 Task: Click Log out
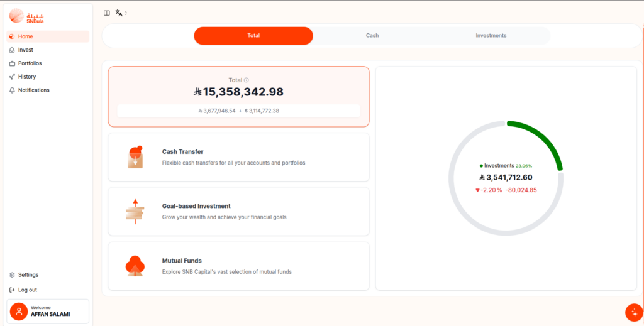coord(48,290)
